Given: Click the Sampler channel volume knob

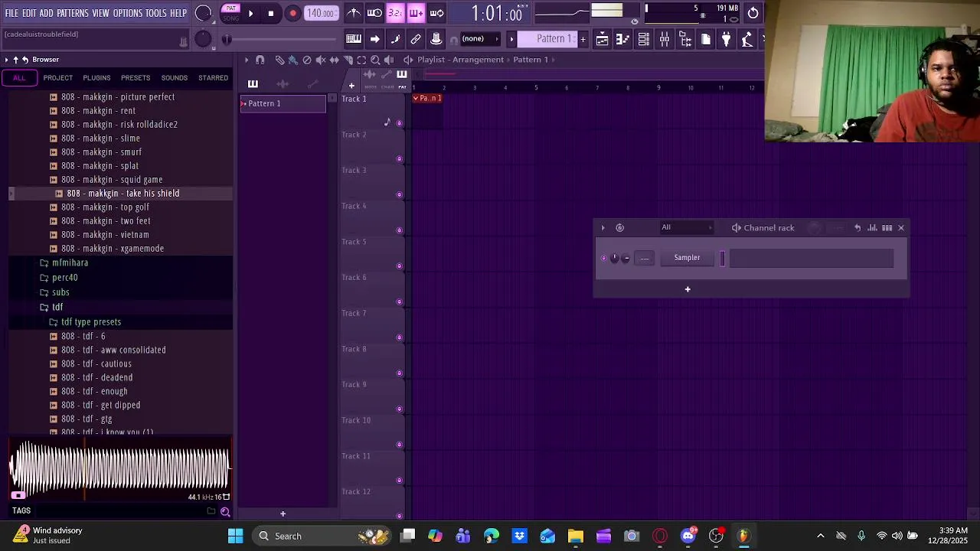Looking at the screenshot, I should (x=626, y=258).
